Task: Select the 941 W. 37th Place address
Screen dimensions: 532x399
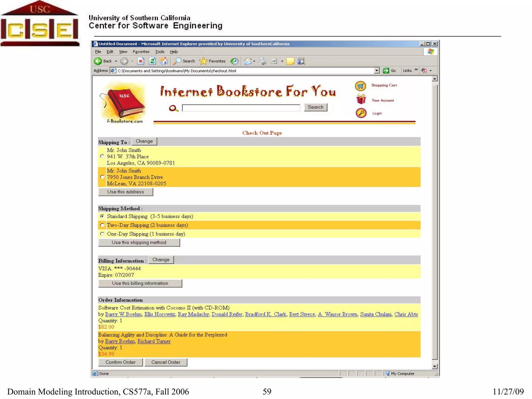Action: pyautogui.click(x=102, y=156)
